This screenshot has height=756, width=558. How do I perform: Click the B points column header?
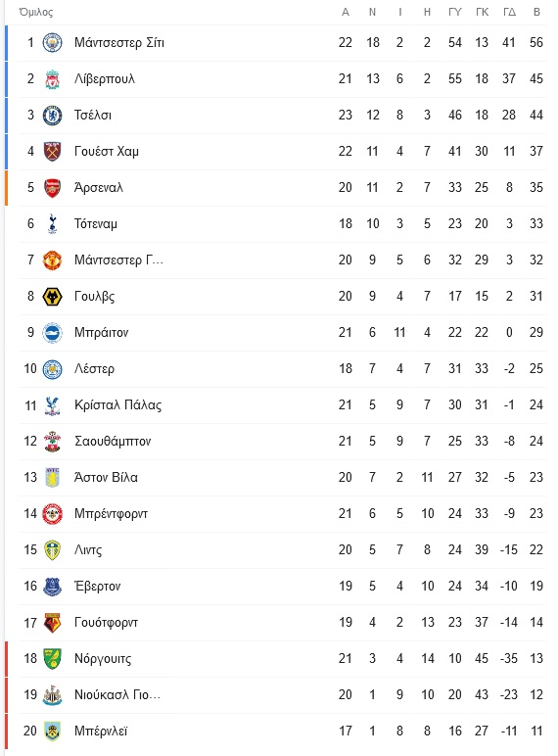pyautogui.click(x=536, y=12)
